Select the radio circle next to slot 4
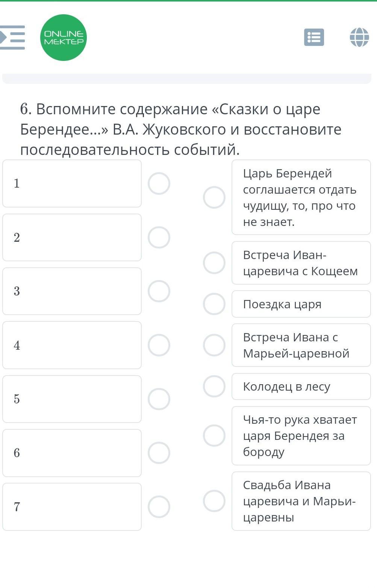Screen dimensions: 377x588 click(x=159, y=345)
